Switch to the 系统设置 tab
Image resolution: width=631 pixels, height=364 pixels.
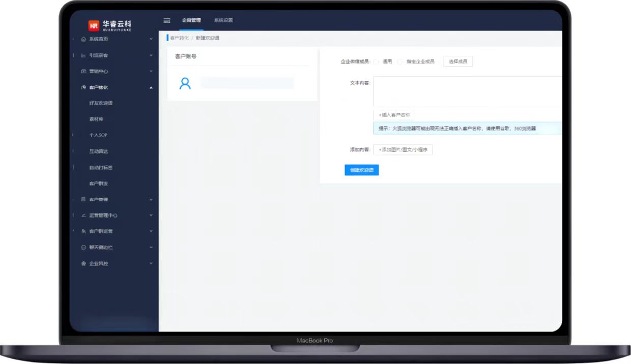[x=223, y=20]
